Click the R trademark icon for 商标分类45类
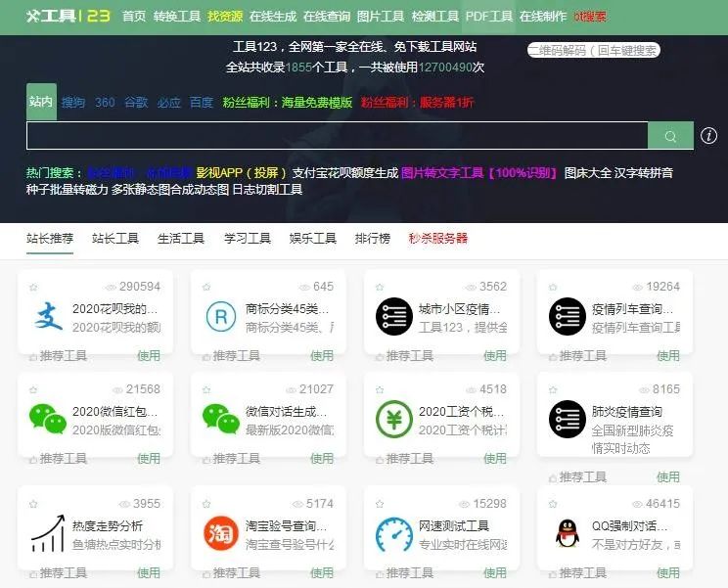This screenshot has height=588, width=728. point(221,317)
